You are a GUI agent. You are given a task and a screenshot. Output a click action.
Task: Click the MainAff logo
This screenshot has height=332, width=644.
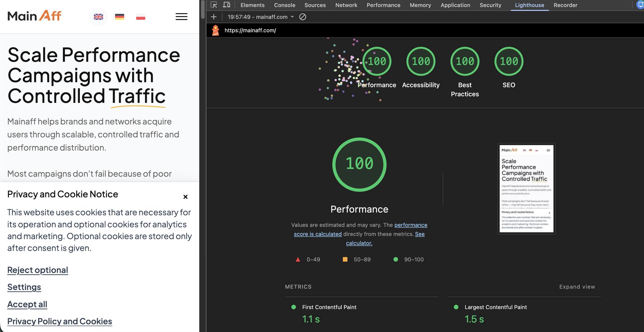pos(34,16)
